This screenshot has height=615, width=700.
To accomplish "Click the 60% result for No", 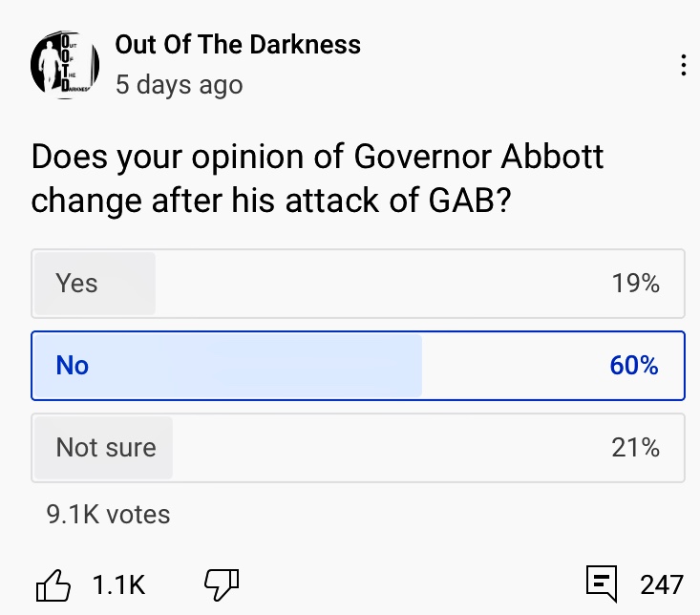I will tap(634, 365).
